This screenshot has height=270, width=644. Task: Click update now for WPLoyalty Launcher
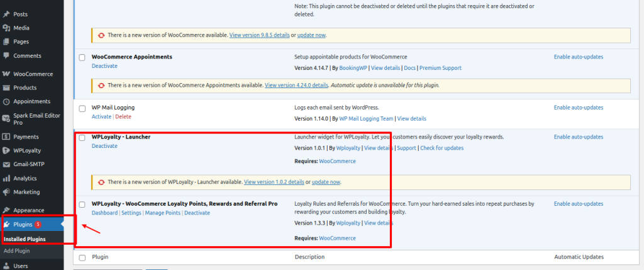click(326, 182)
